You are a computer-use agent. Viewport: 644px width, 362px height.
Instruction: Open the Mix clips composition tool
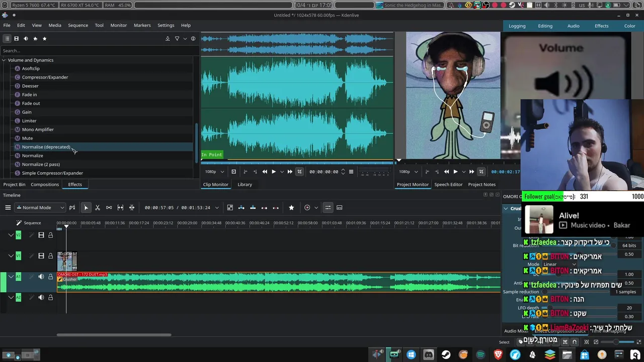(x=230, y=208)
